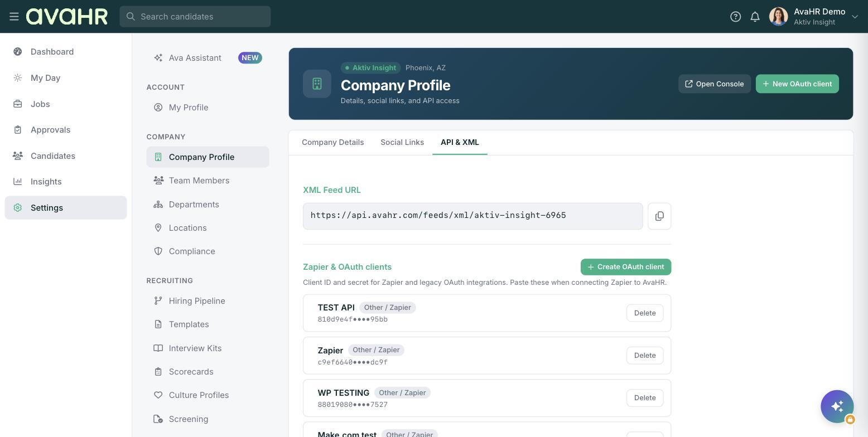Click WP TESTING client ID 88019080••••7527

coord(353,405)
